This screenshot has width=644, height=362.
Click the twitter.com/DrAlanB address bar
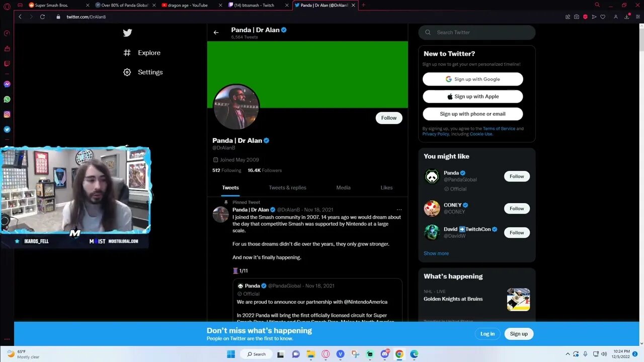pyautogui.click(x=86, y=17)
